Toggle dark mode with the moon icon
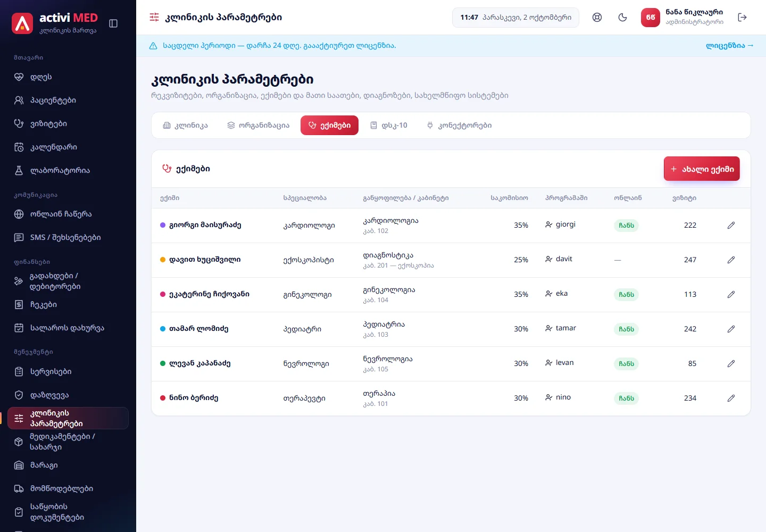 [622, 18]
